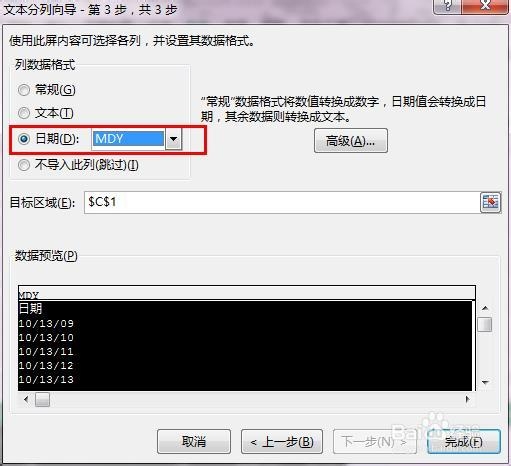The height and width of the screenshot is (466, 511).
Task: Select the 日期(D) radio button
Action: point(24,139)
